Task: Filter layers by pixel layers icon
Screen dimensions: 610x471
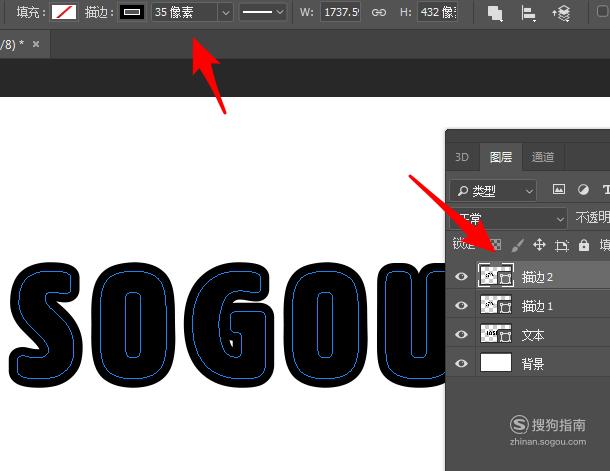Action: click(x=559, y=189)
